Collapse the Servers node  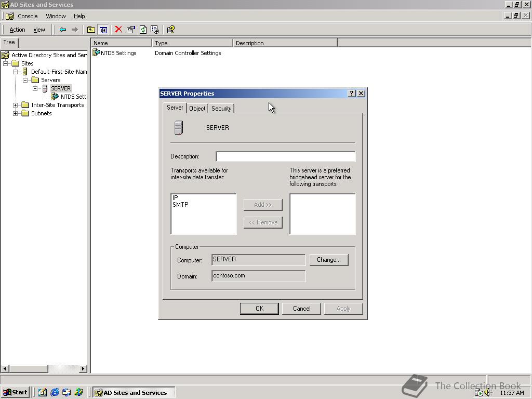25,80
